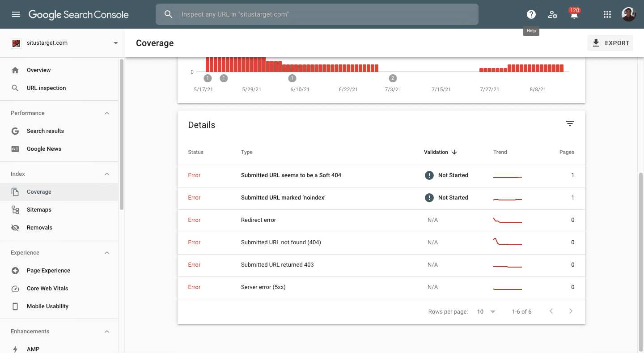Click the sidebar vertical scrollbar
This screenshot has height=353, width=644.
[x=121, y=135]
